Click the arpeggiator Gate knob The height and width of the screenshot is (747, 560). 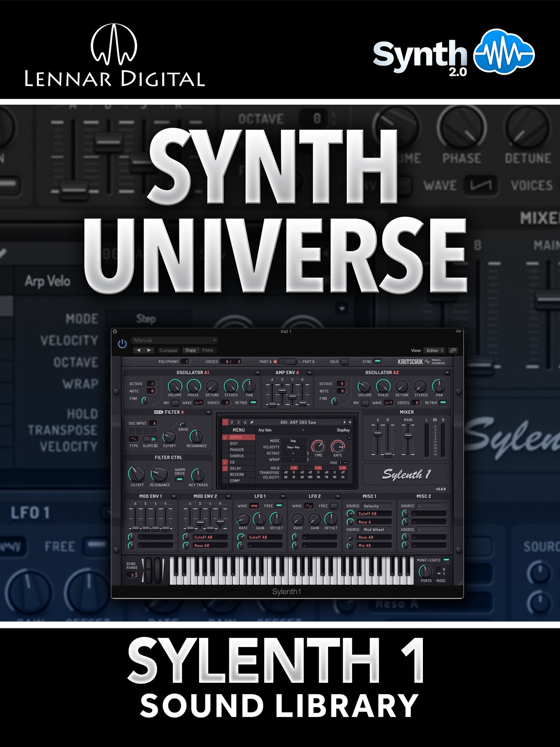[x=338, y=446]
